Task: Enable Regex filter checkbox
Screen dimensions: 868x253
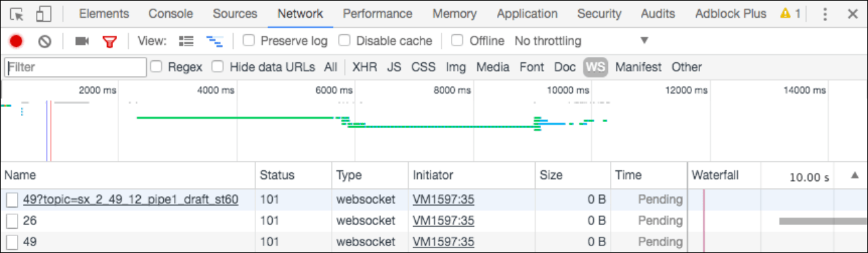Action: point(156,66)
